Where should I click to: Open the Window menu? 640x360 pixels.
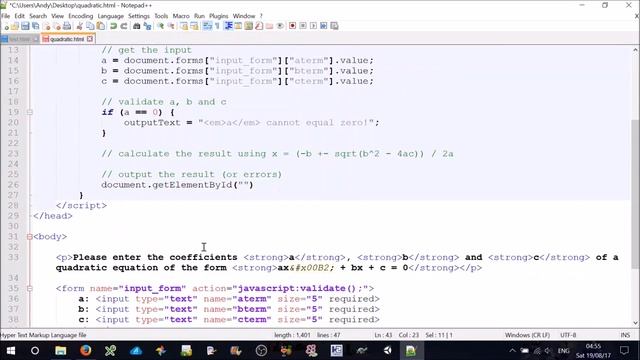click(244, 16)
